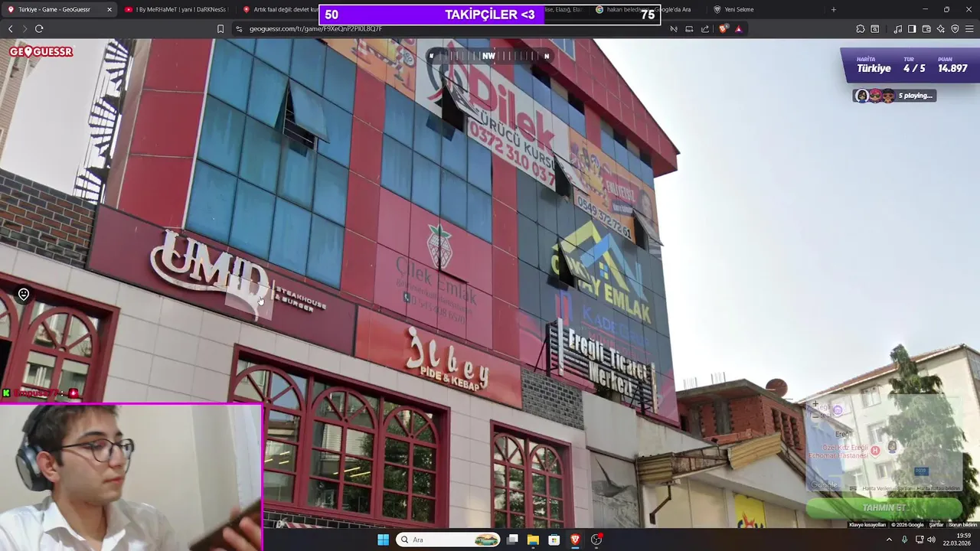Viewport: 980px width, 551px height.
Task: Bookmark this page using the bookmark icon
Action: click(x=220, y=28)
